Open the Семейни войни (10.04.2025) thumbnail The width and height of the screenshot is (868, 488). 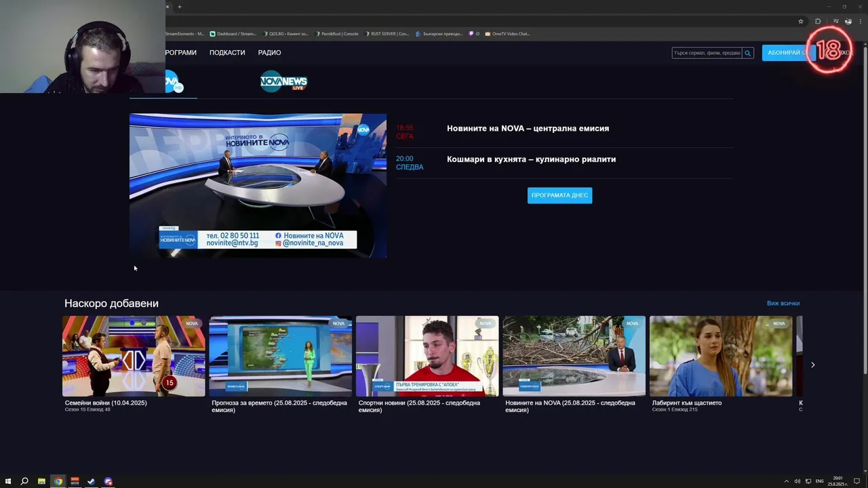134,356
